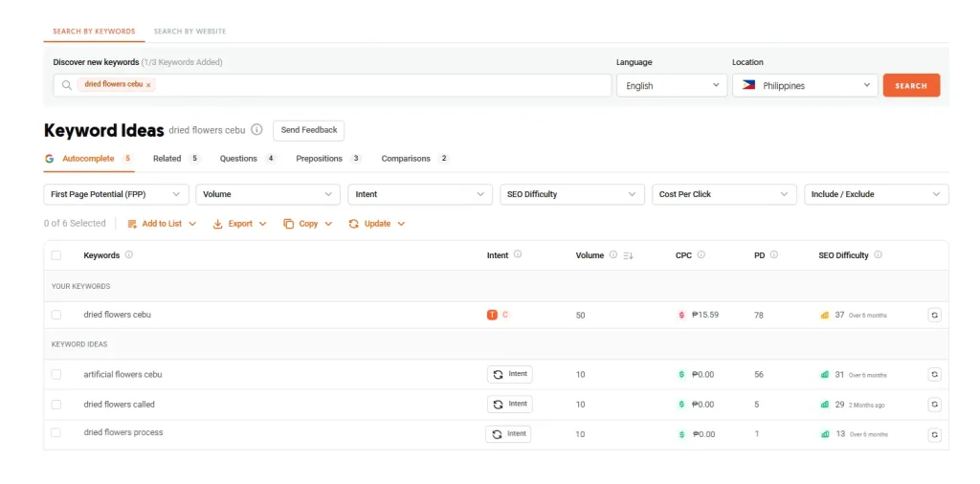
Task: Click the CPC dollar icon for dried flowers called
Action: point(681,405)
